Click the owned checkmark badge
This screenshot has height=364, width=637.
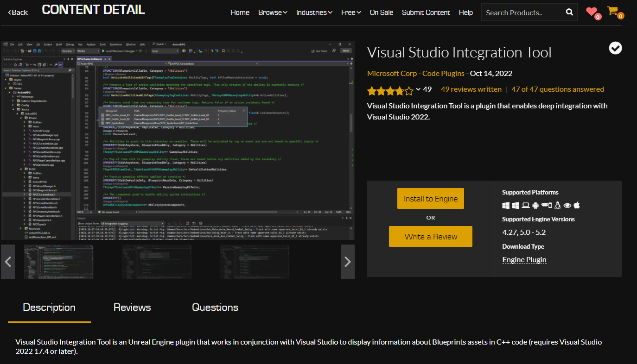tap(616, 48)
